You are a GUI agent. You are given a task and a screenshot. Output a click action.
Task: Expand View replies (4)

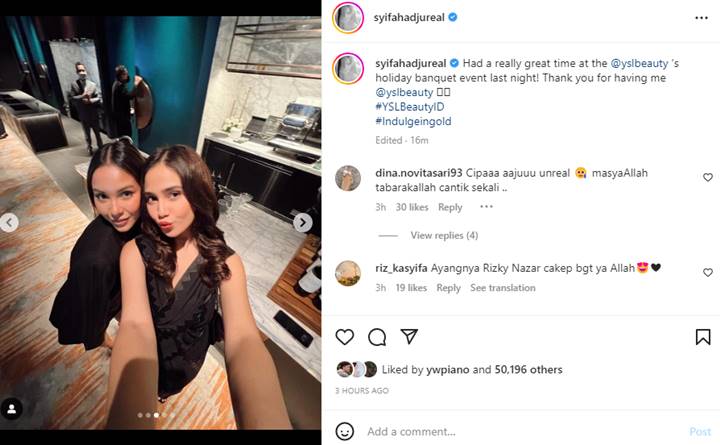point(444,236)
